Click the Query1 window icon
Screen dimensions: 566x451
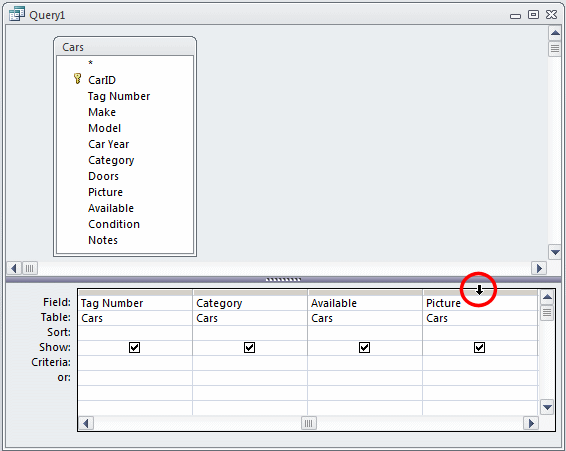17,14
